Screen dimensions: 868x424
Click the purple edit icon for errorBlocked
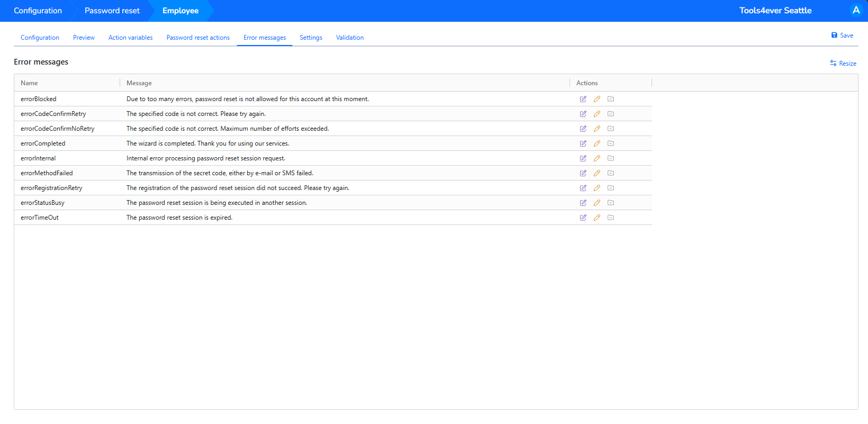tap(583, 99)
